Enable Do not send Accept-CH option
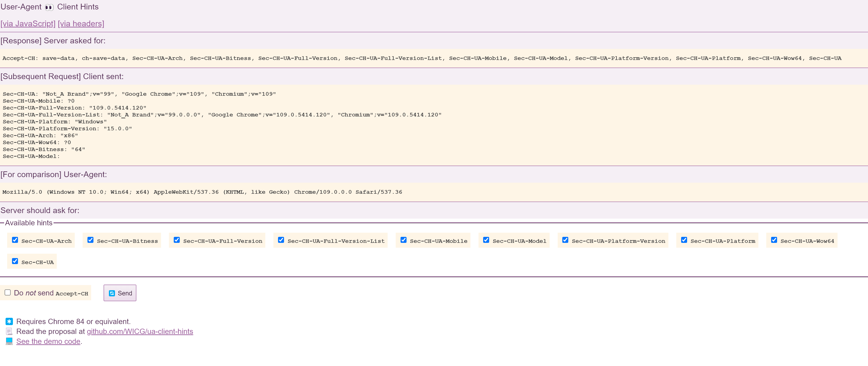The image size is (868, 366). (7, 292)
